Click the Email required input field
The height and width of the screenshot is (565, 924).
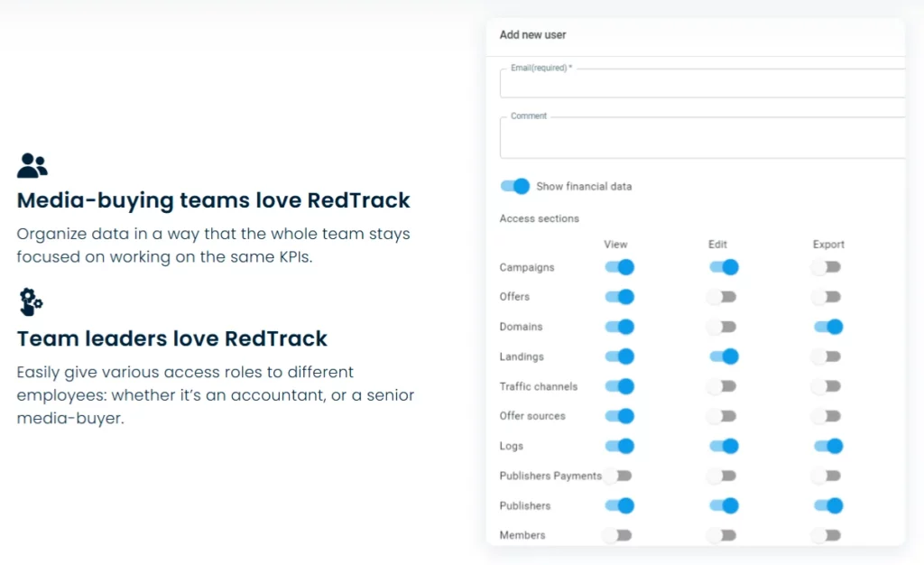tap(702, 82)
